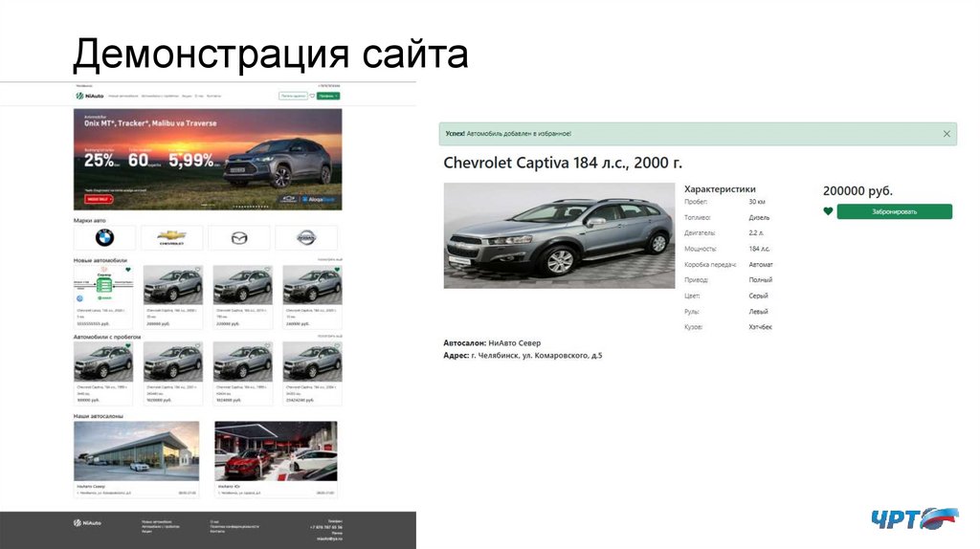The height and width of the screenshot is (549, 980).
Task: Click the NiAuto logo in the site header
Action: 89,97
